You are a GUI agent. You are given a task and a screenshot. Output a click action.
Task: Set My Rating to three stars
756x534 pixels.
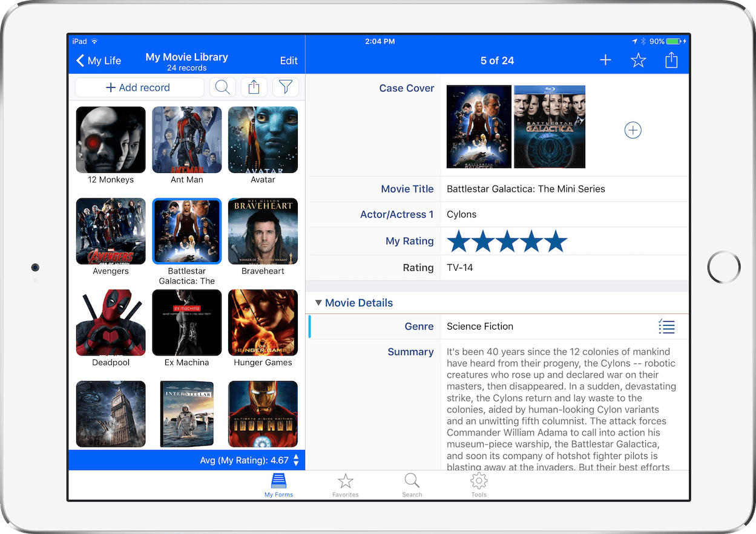point(507,241)
